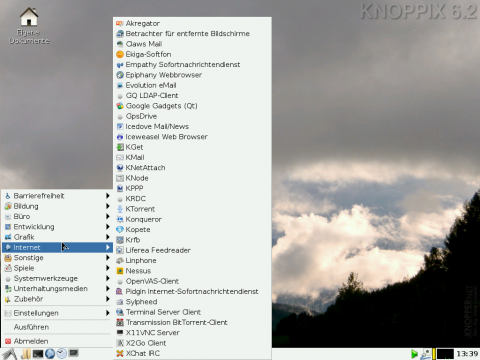The height and width of the screenshot is (360, 480).
Task: Click the green play arrow tray icon
Action: click(414, 354)
